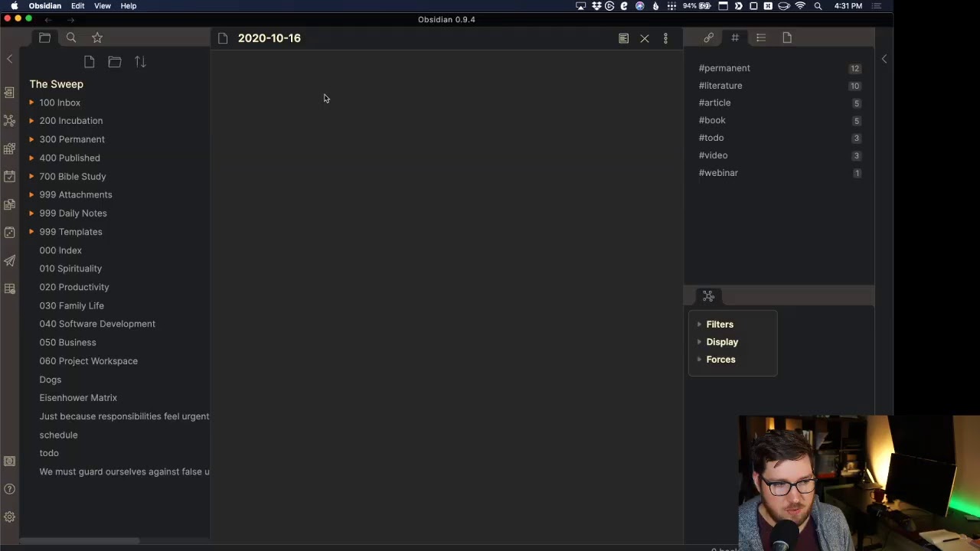The width and height of the screenshot is (980, 551).
Task: Open the Eisenhower Matrix note
Action: 78,398
